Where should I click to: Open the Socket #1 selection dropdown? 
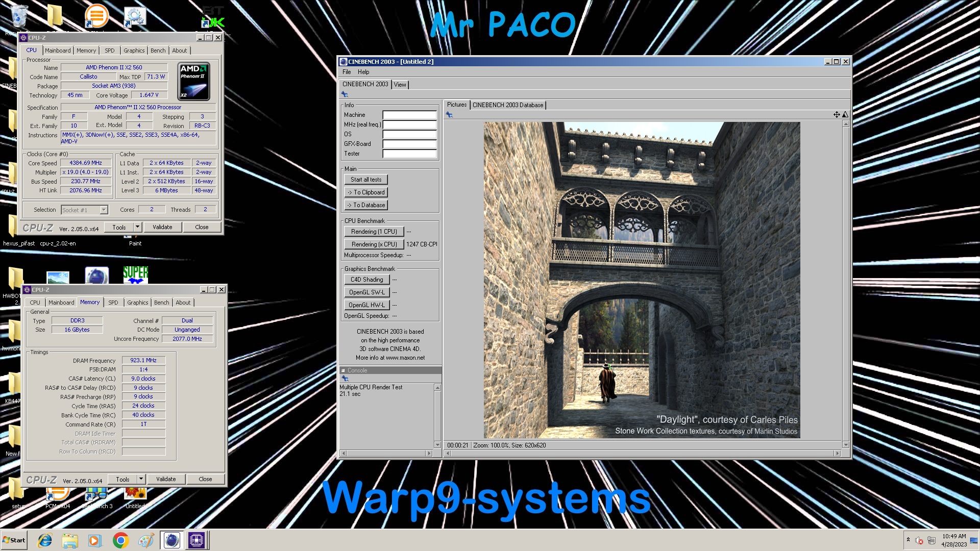pos(104,210)
